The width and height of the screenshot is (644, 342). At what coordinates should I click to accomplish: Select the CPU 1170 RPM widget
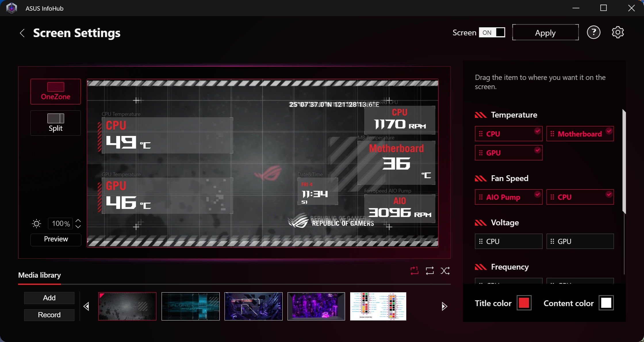pos(400,120)
